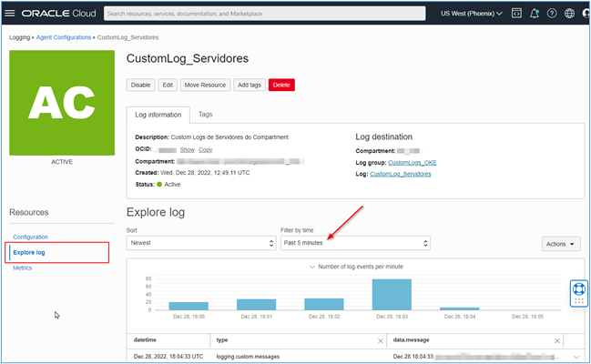
Task: Open the Filter by time dropdown
Action: click(x=355, y=243)
